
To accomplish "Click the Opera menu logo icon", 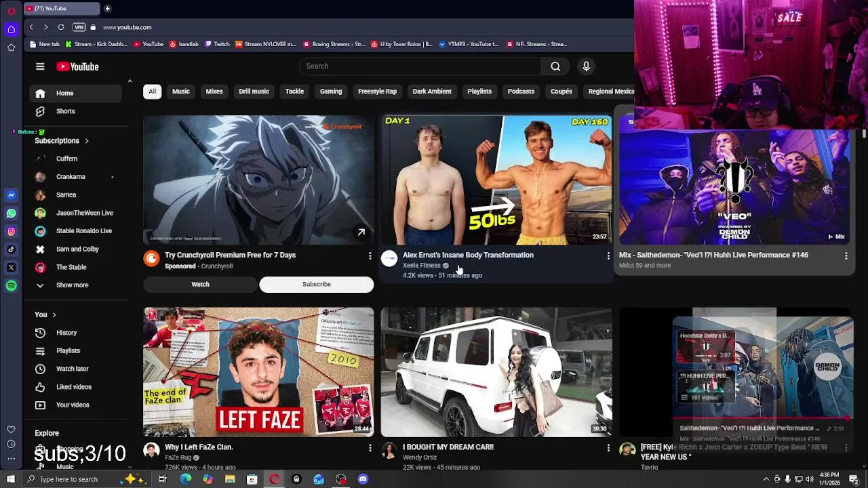I will [x=11, y=11].
